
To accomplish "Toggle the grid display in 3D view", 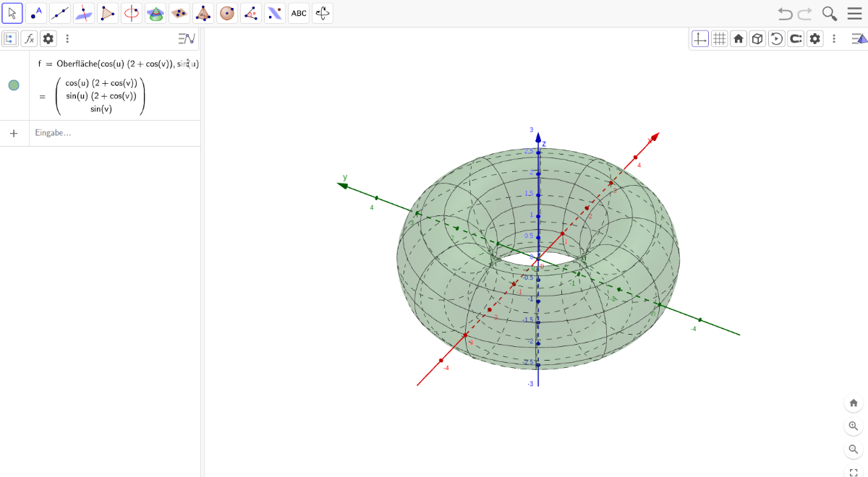I will pos(719,39).
